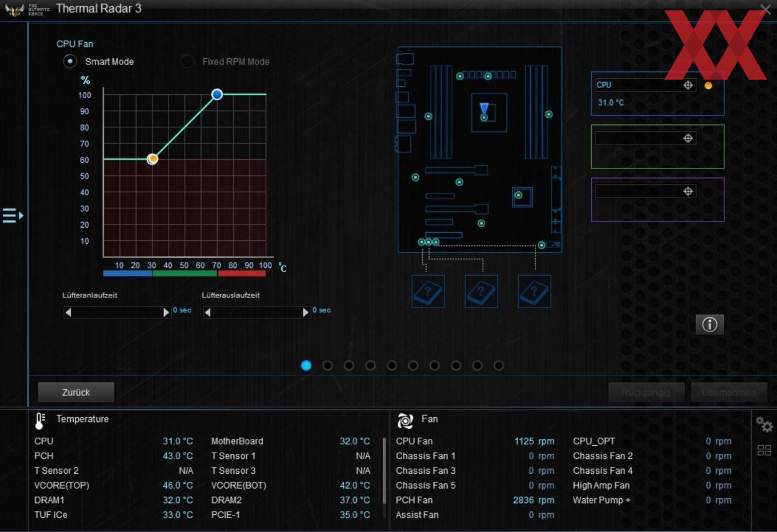Click left arrow of Lüfteranlaufzeit slider
Viewport: 777px width, 532px height.
coord(68,312)
